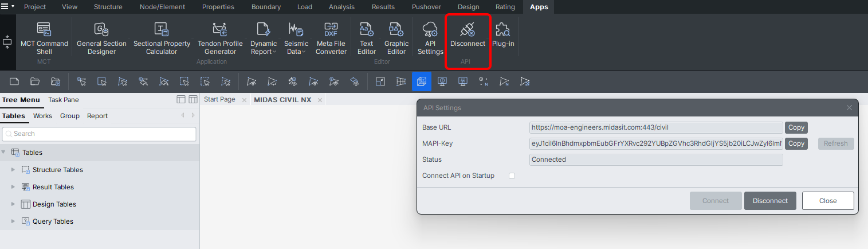Switch to the Results ribbon tab

tap(383, 7)
